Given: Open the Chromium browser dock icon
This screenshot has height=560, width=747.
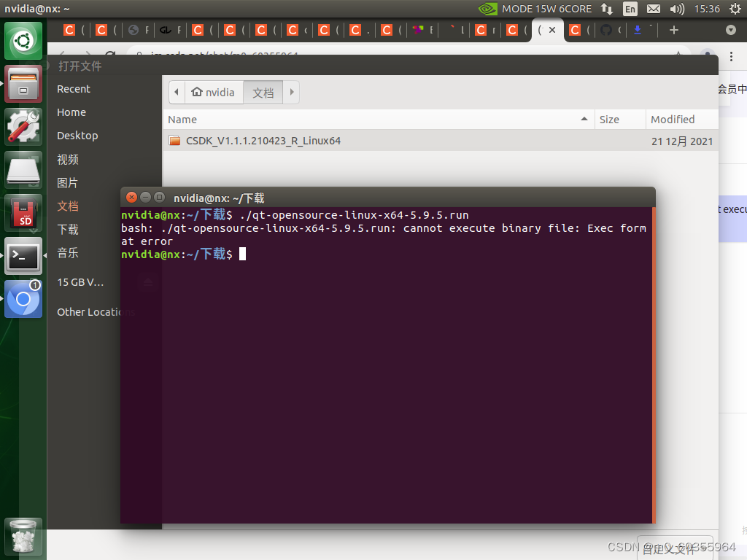Looking at the screenshot, I should click(x=23, y=298).
